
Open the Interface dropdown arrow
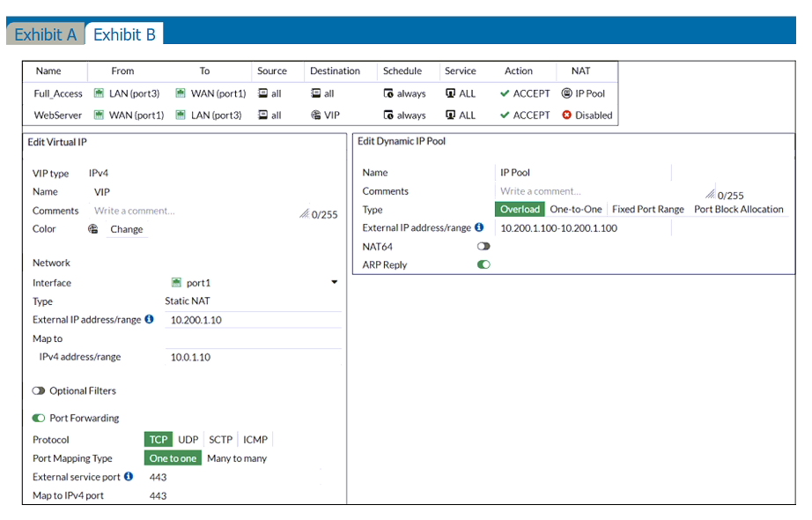coord(335,282)
